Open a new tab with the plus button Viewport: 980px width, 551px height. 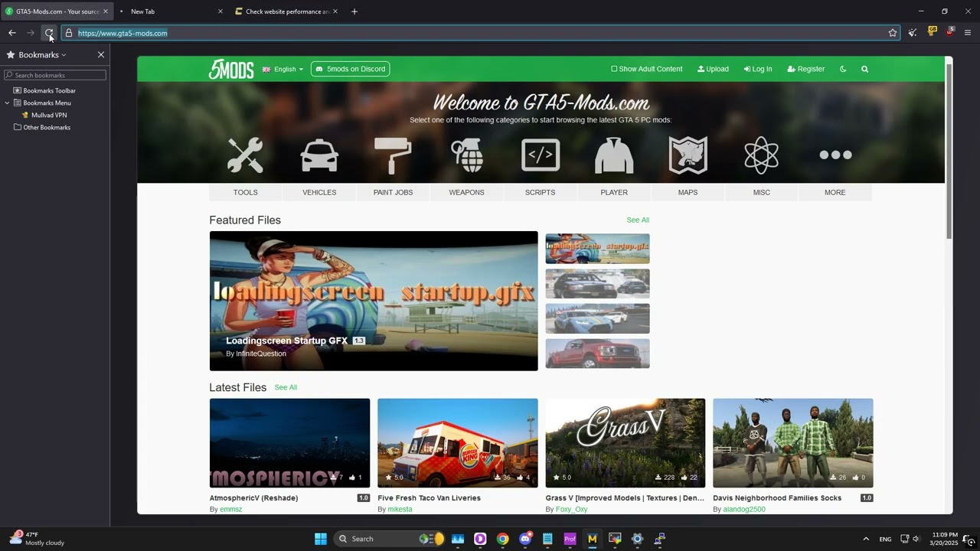tap(354, 11)
